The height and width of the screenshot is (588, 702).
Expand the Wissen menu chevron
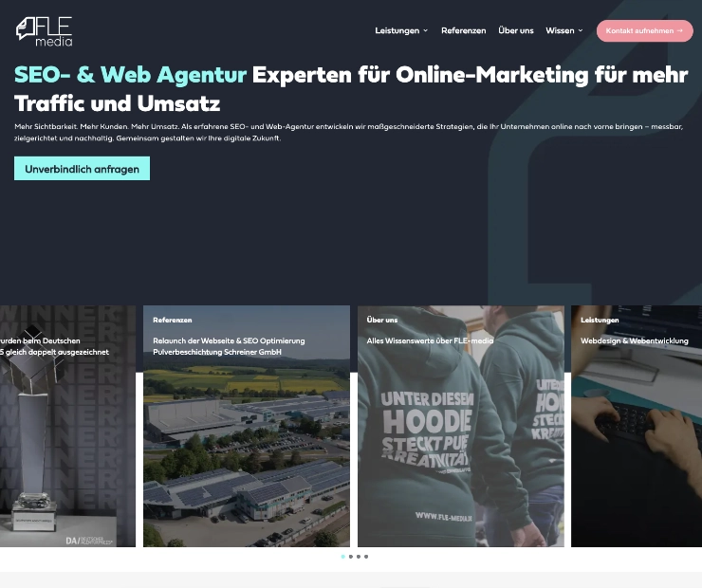pyautogui.click(x=581, y=31)
